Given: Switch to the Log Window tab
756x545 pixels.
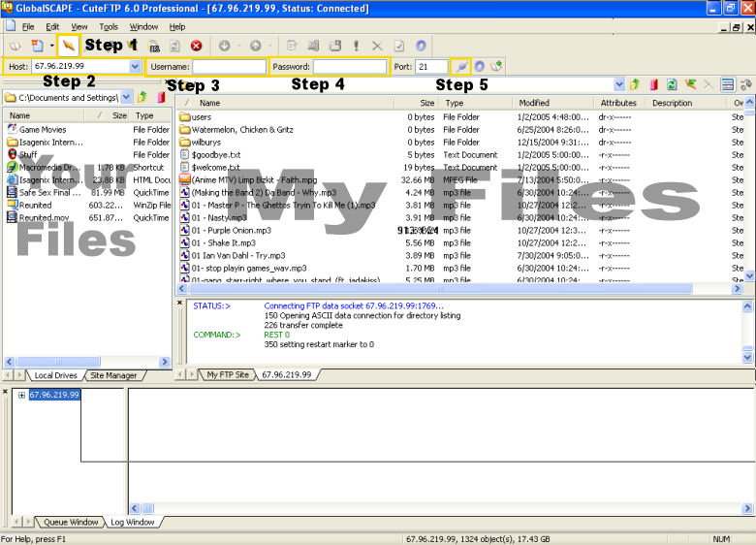Looking at the screenshot, I should coord(133,522).
